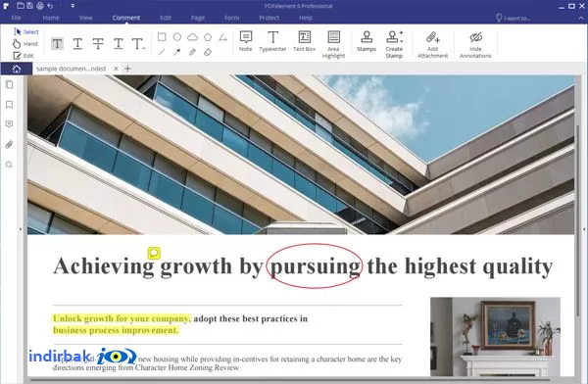Choose the Pencil drawing tool
The height and width of the screenshot is (384, 588).
(192, 52)
